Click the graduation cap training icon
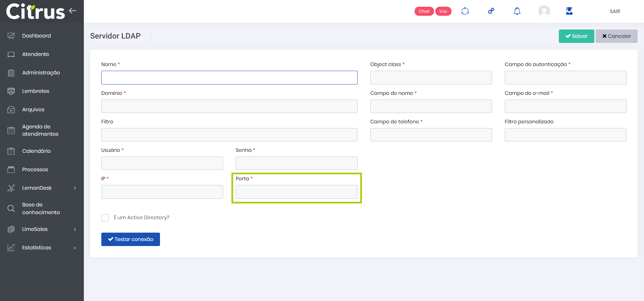The image size is (644, 301). 569,11
